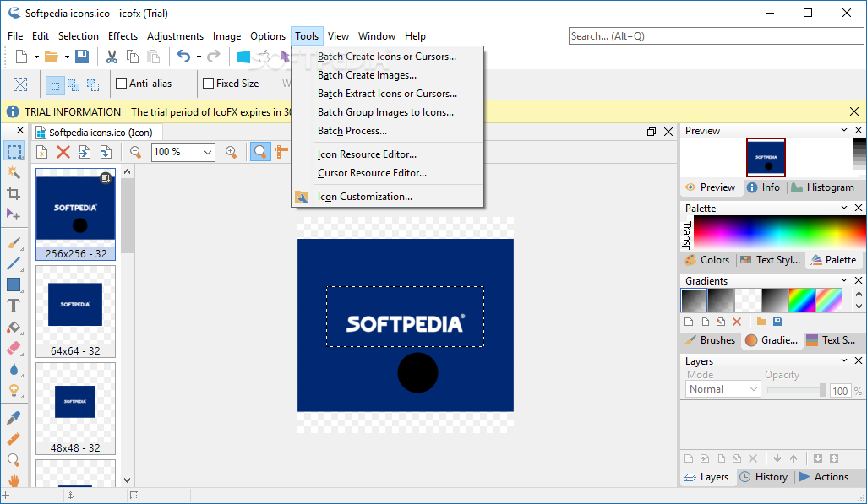867x504 pixels.
Task: Select the blur droplet tool
Action: click(x=14, y=369)
